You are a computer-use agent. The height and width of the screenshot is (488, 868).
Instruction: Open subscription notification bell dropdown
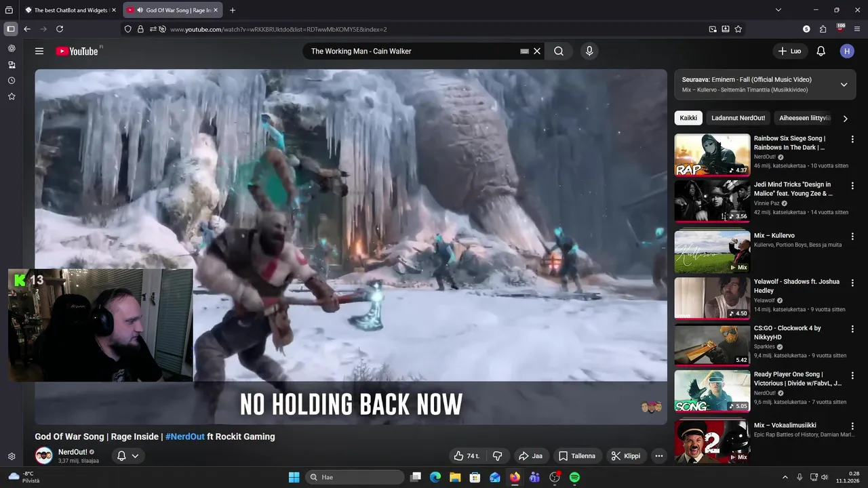point(127,456)
